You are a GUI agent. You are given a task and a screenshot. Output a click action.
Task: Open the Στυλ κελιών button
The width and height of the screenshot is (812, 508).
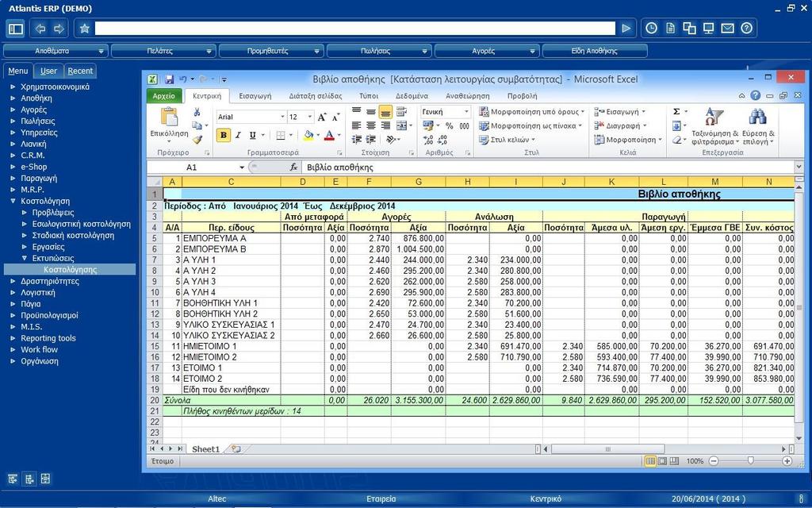[507, 140]
